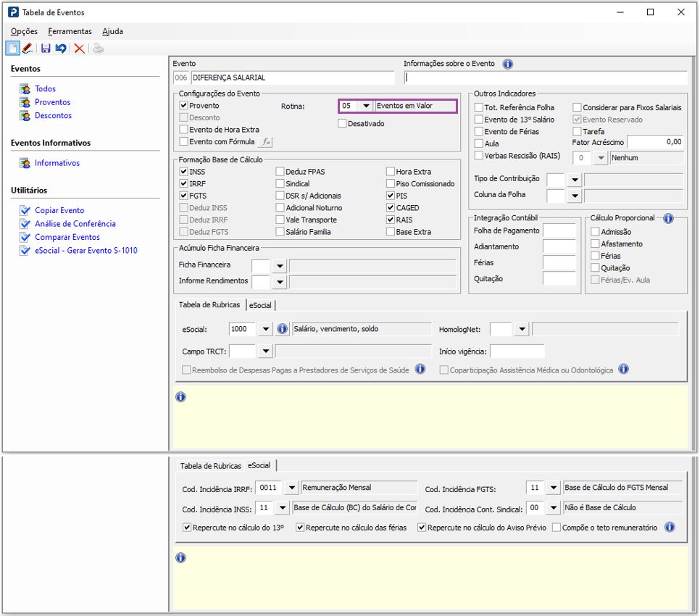This screenshot has width=700, height=616.
Task: Open the Campo TRCT dropdown
Action: 266,351
